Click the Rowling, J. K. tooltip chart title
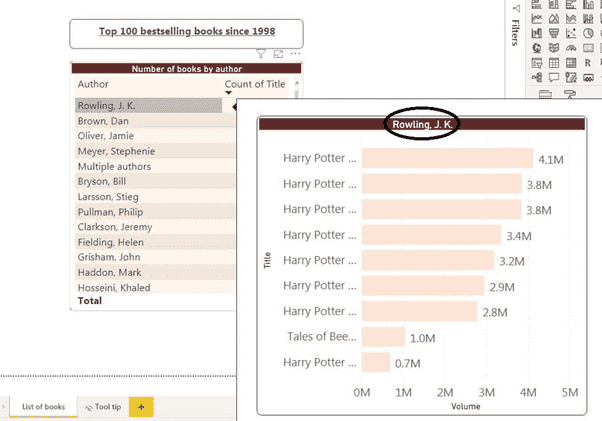 [x=422, y=124]
